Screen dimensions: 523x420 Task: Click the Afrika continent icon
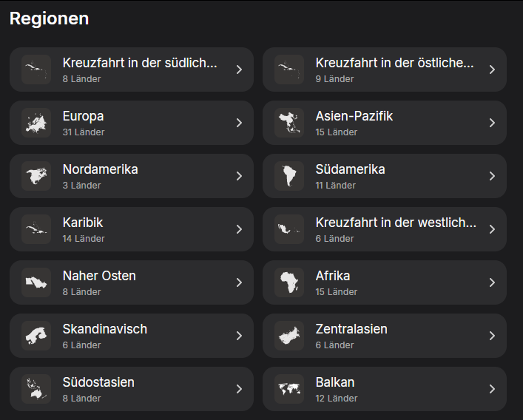pyautogui.click(x=289, y=282)
